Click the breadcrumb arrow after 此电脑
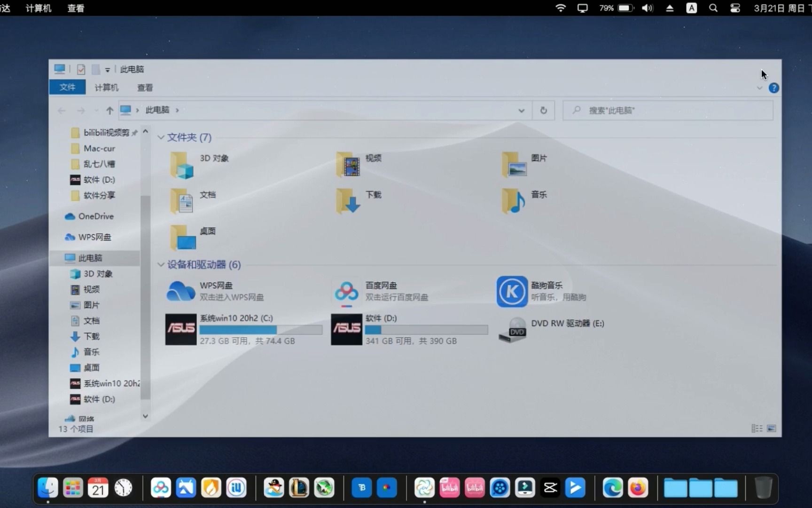The image size is (812, 508). [x=177, y=110]
